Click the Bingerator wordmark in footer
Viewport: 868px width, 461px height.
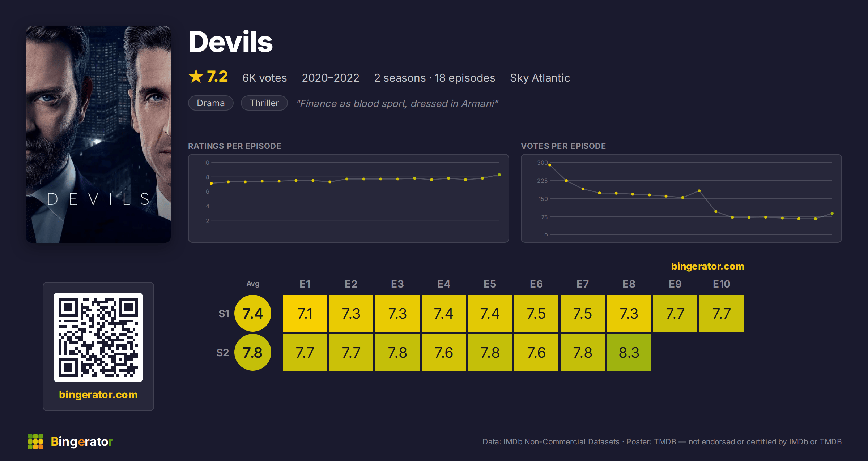tap(82, 441)
